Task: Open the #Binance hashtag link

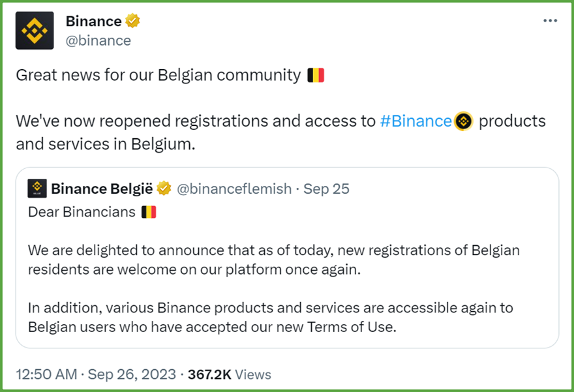Action: [x=416, y=121]
